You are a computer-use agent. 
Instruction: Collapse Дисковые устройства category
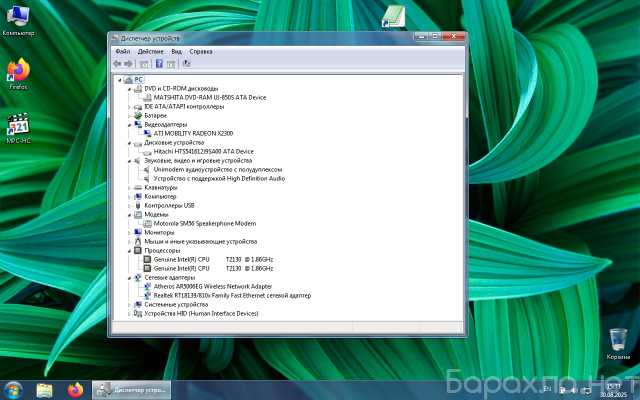(129, 143)
